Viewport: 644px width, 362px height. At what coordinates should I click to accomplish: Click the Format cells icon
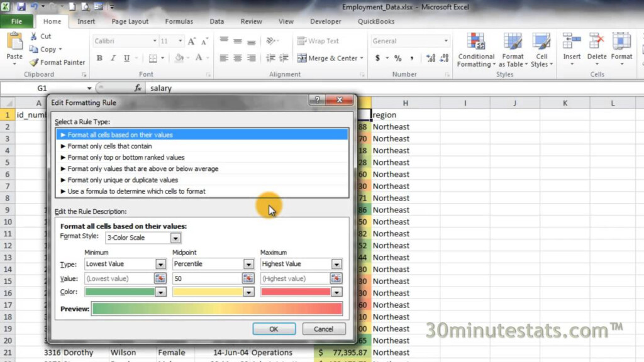click(621, 42)
